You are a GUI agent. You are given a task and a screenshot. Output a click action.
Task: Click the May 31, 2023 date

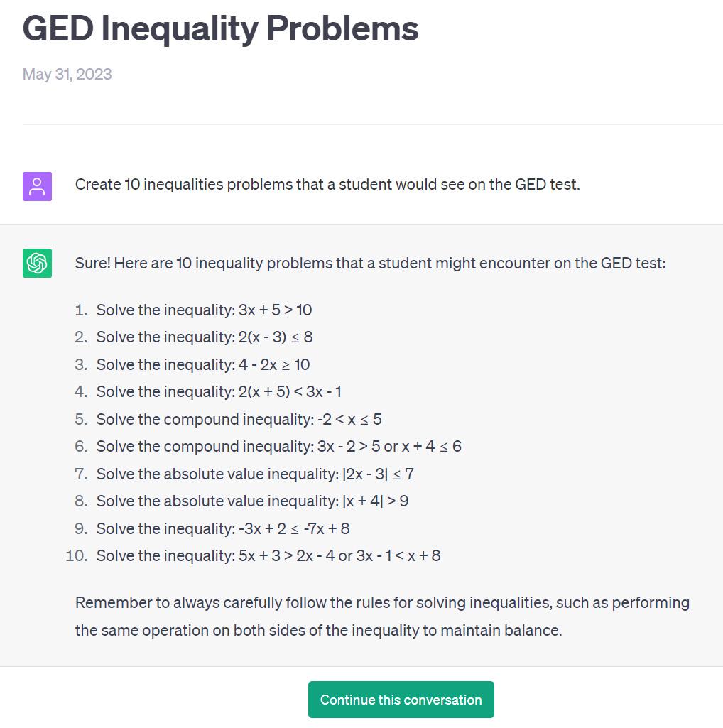67,75
